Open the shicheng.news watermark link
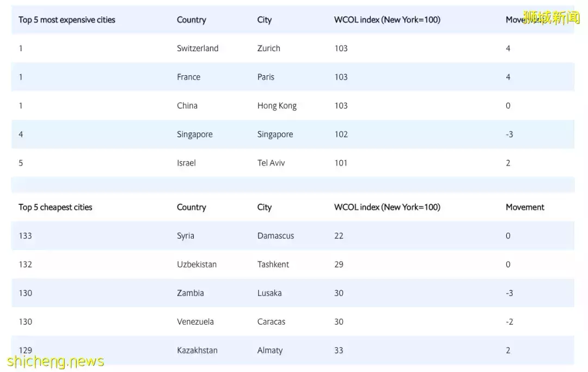Viewport: 588px width, 372px height. click(56, 361)
